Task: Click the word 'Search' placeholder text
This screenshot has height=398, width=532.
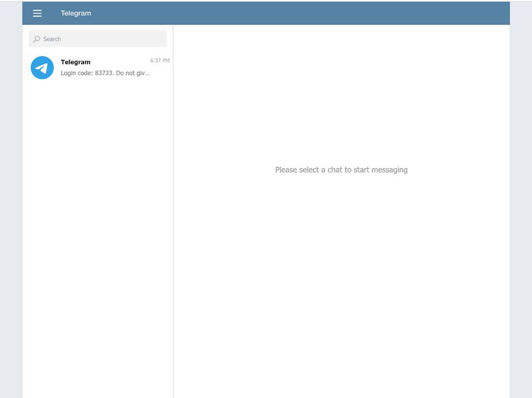Action: [x=52, y=39]
